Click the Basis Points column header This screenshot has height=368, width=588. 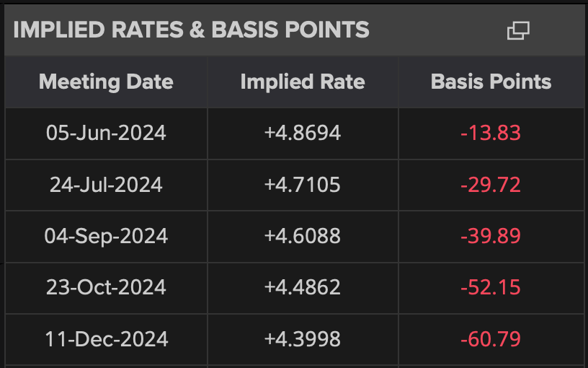pyautogui.click(x=491, y=82)
